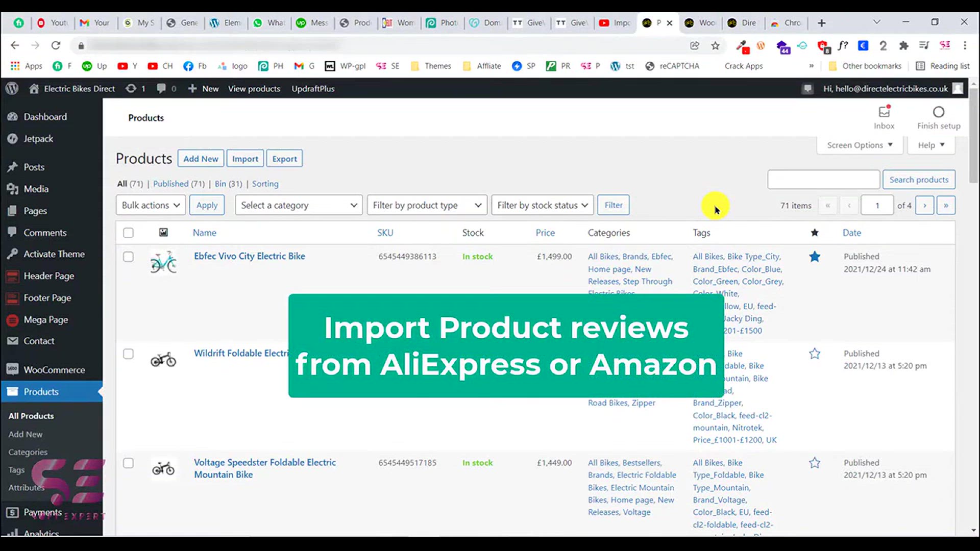The width and height of the screenshot is (980, 551).
Task: Sort products by SKU column
Action: pos(385,233)
